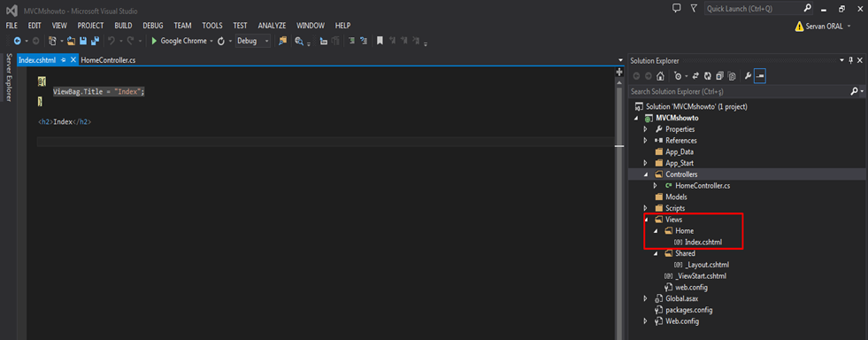Click the Open File folder icon
868x340 pixels.
pyautogui.click(x=71, y=41)
